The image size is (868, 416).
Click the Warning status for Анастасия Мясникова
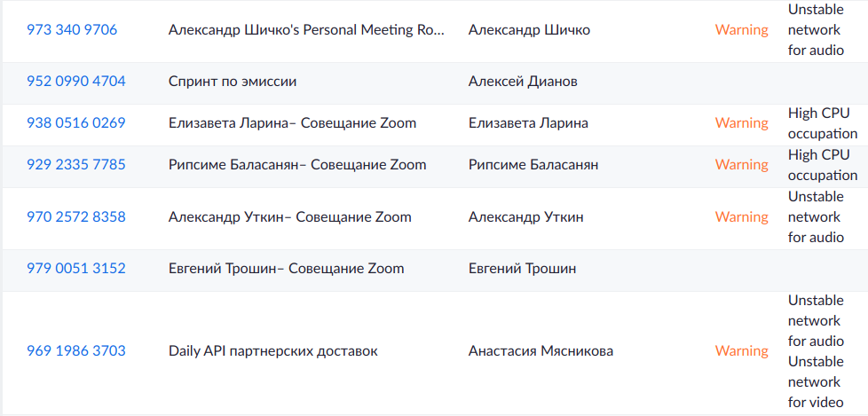741,351
